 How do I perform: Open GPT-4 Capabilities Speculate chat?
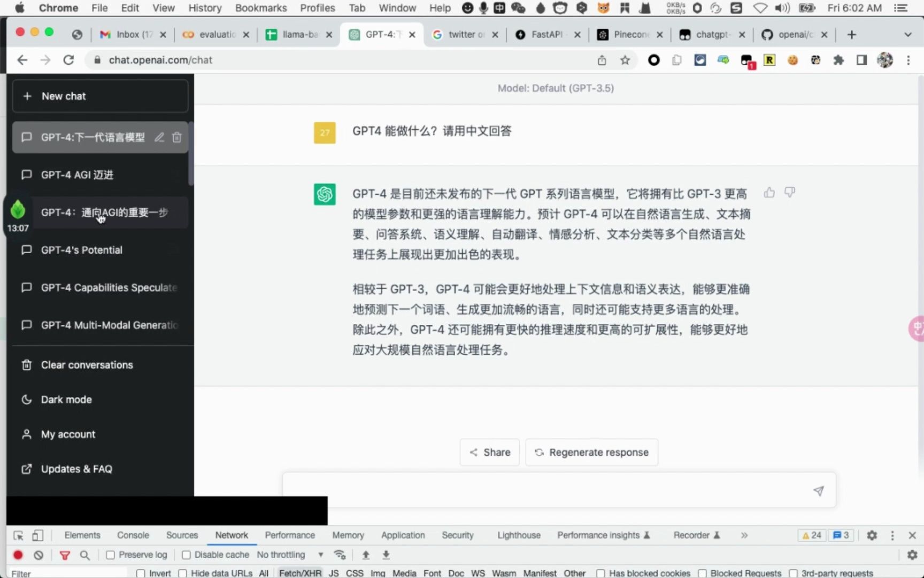coord(100,287)
